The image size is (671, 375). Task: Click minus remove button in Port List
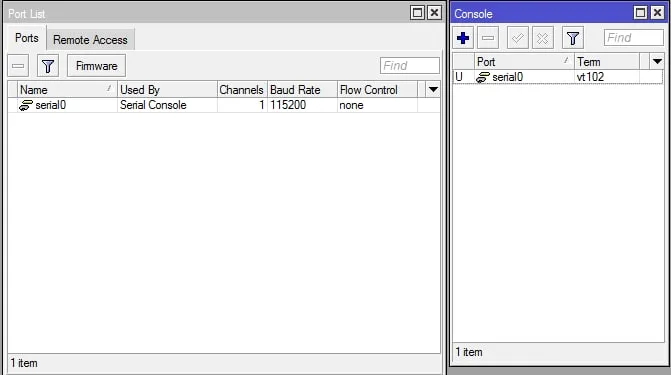point(18,66)
